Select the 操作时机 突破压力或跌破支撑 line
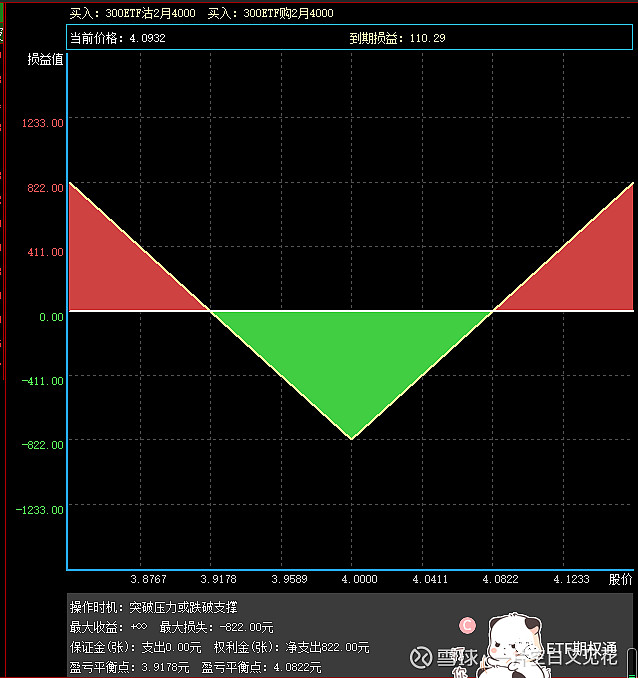The width and height of the screenshot is (638, 678). (x=154, y=607)
